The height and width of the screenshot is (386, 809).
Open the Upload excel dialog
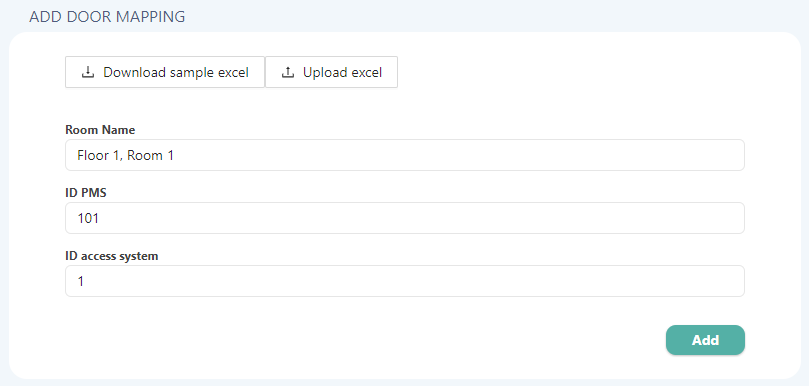331,72
